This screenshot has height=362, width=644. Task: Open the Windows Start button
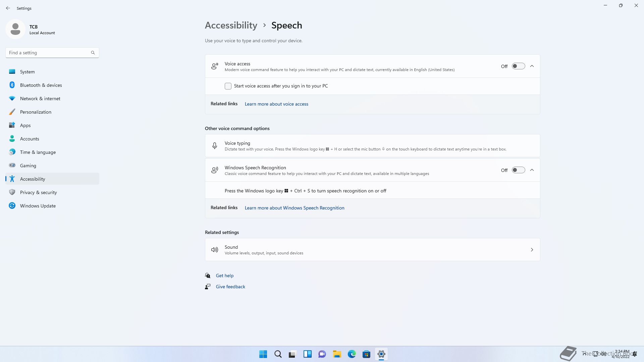[x=263, y=354]
